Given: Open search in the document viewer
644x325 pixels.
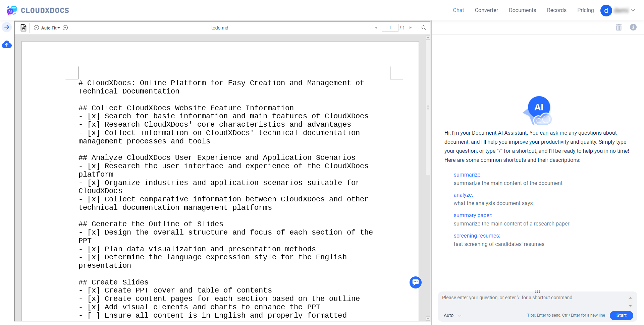Looking at the screenshot, I should [424, 28].
